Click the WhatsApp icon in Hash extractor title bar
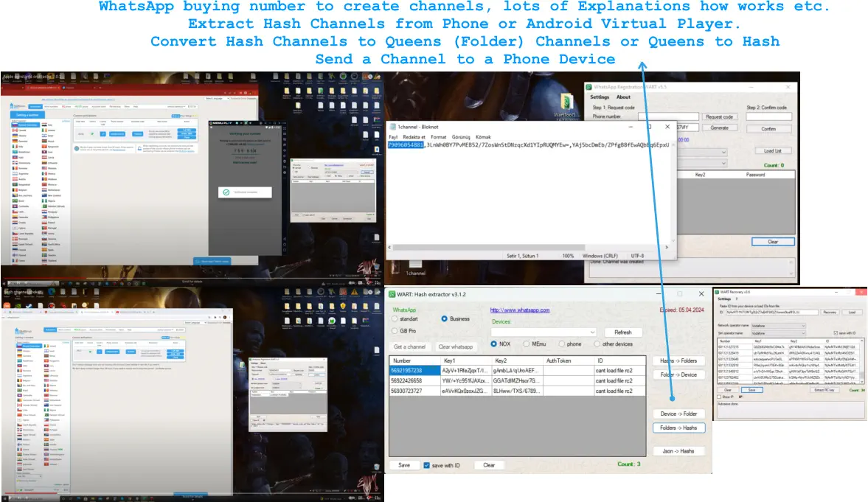Screen dimensions: 868x502 click(392, 293)
